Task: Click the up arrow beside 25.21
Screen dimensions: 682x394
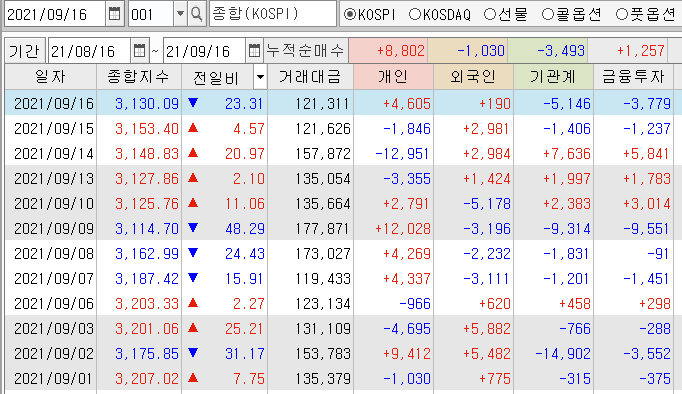Action: (193, 328)
